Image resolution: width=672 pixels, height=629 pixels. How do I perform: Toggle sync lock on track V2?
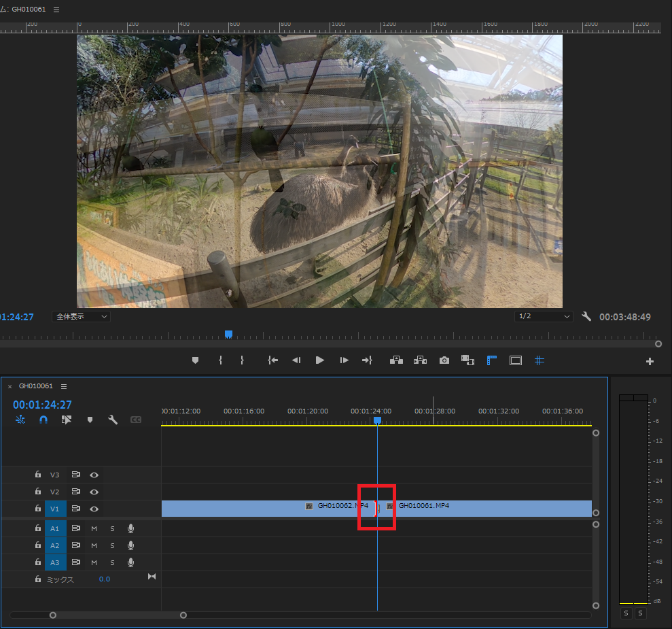[x=76, y=492]
